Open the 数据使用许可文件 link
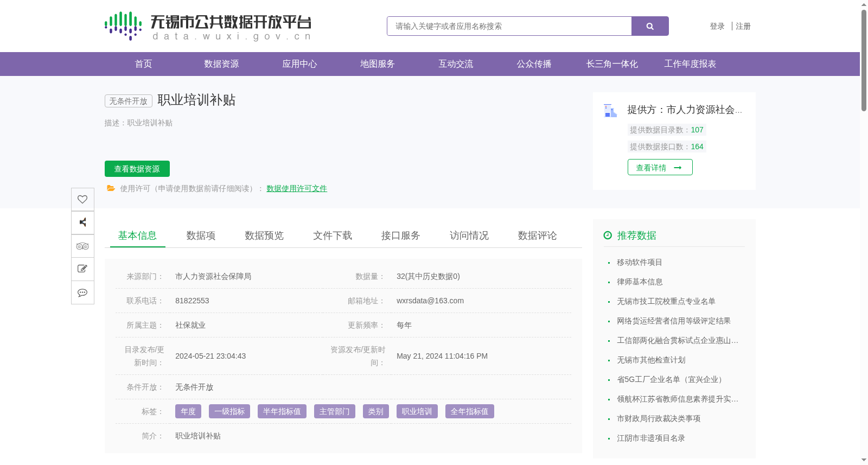The image size is (868, 465). click(297, 188)
